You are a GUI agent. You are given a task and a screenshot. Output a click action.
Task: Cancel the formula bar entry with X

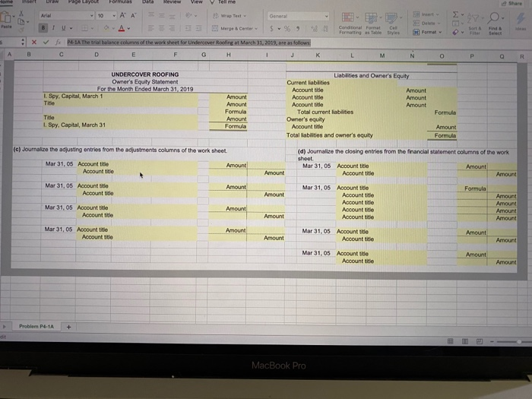pos(34,42)
